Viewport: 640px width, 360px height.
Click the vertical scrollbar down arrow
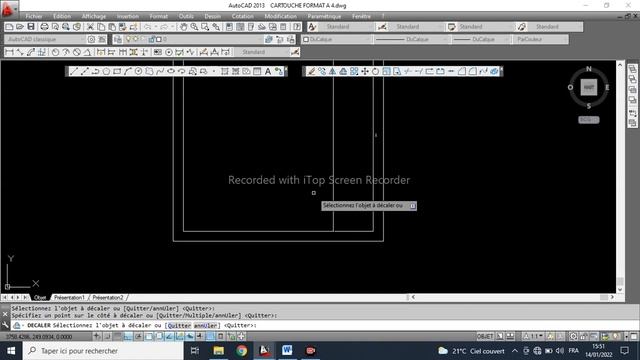coord(620,289)
